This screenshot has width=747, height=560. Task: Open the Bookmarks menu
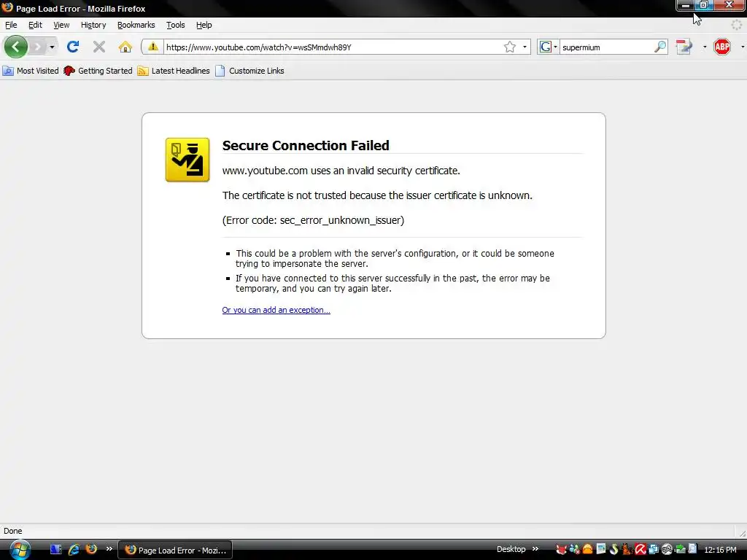click(x=136, y=25)
